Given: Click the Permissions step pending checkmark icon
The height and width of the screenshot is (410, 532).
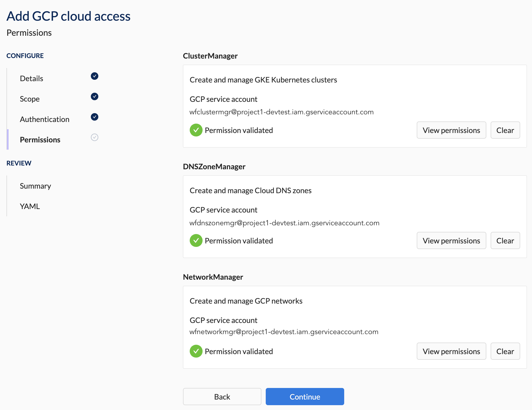Looking at the screenshot, I should pos(95,137).
